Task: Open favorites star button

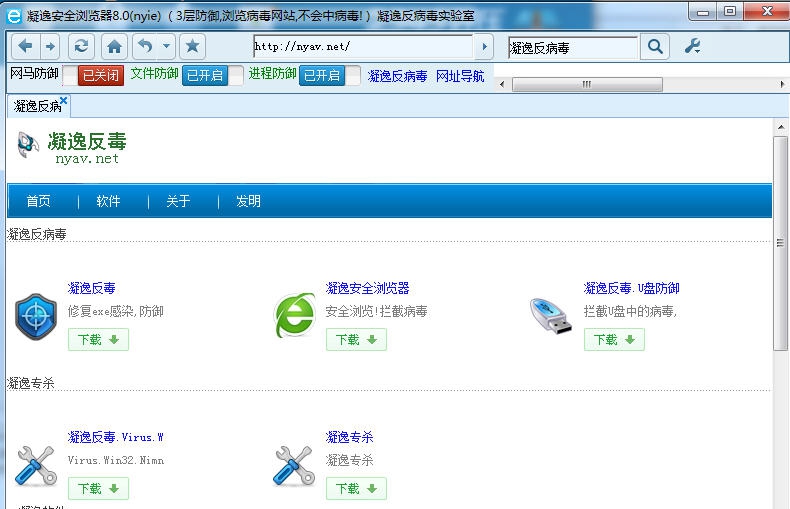Action: [x=192, y=47]
